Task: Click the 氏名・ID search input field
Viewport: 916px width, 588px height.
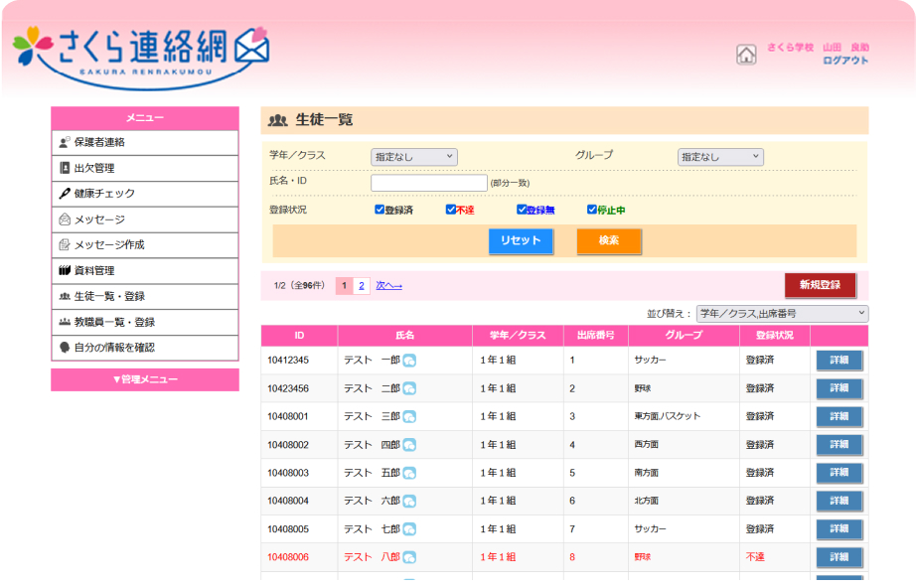Action: (x=429, y=183)
